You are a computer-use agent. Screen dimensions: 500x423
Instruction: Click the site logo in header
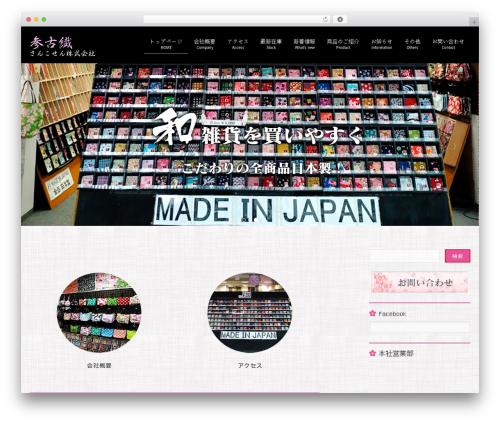62,46
